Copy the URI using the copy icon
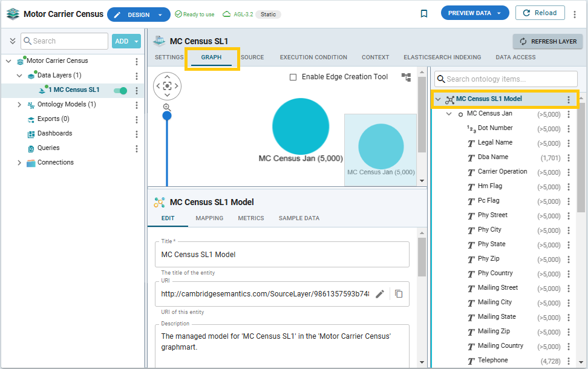588x369 pixels. (399, 294)
